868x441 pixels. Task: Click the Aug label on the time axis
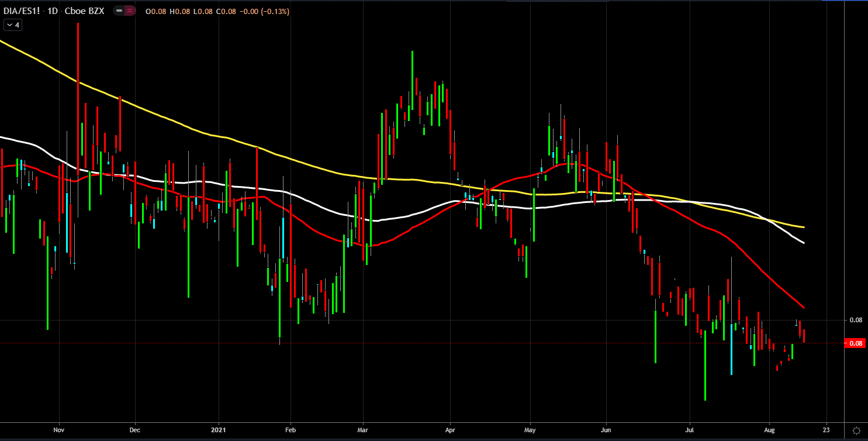pyautogui.click(x=769, y=431)
